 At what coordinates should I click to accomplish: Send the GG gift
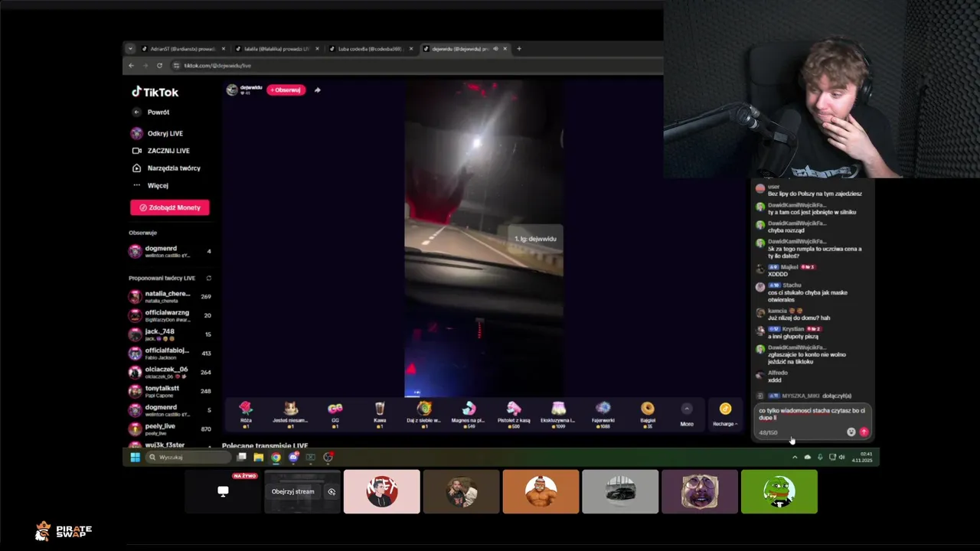[x=335, y=413]
